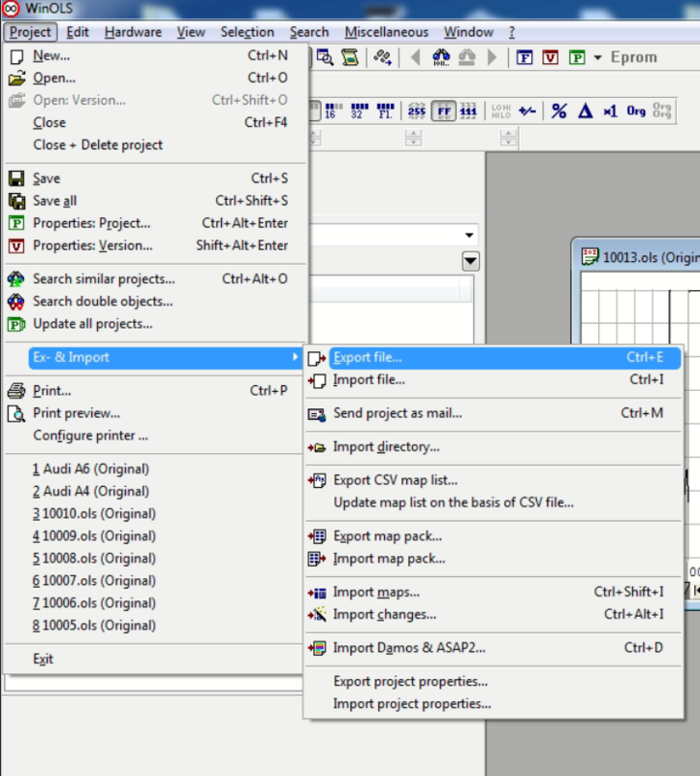Toggle the FF hexadecimal display mode
The width and height of the screenshot is (700, 776).
tap(444, 111)
